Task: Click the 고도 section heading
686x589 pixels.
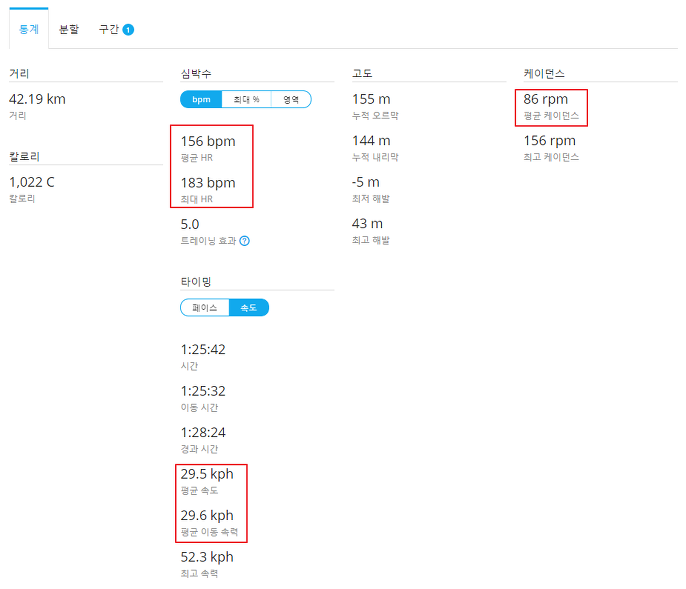Action: [362, 73]
